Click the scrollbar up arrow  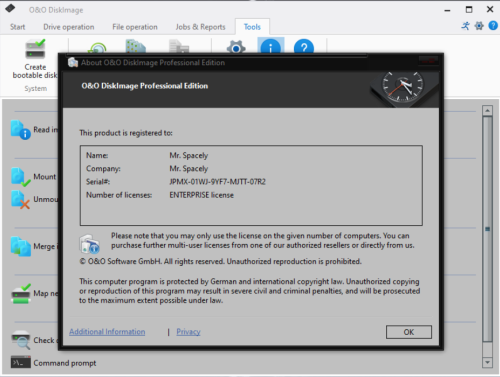(x=487, y=110)
